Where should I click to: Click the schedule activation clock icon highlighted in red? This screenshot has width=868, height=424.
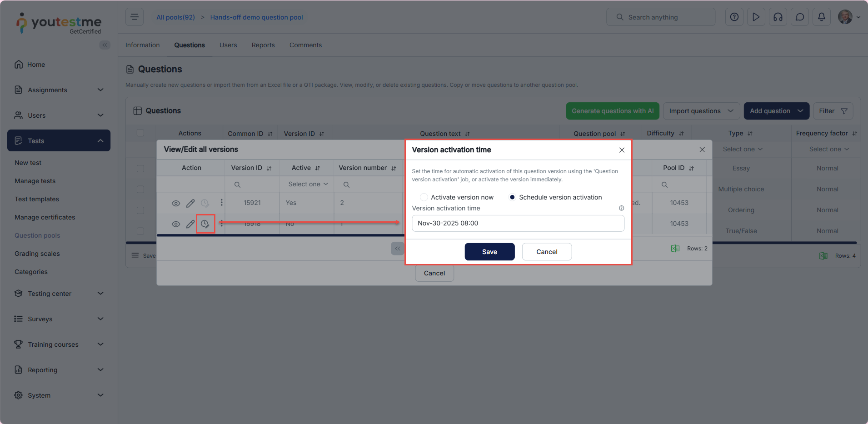(x=205, y=224)
